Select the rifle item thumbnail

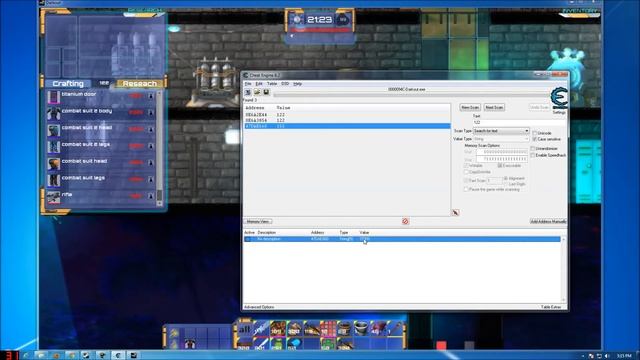point(53,197)
